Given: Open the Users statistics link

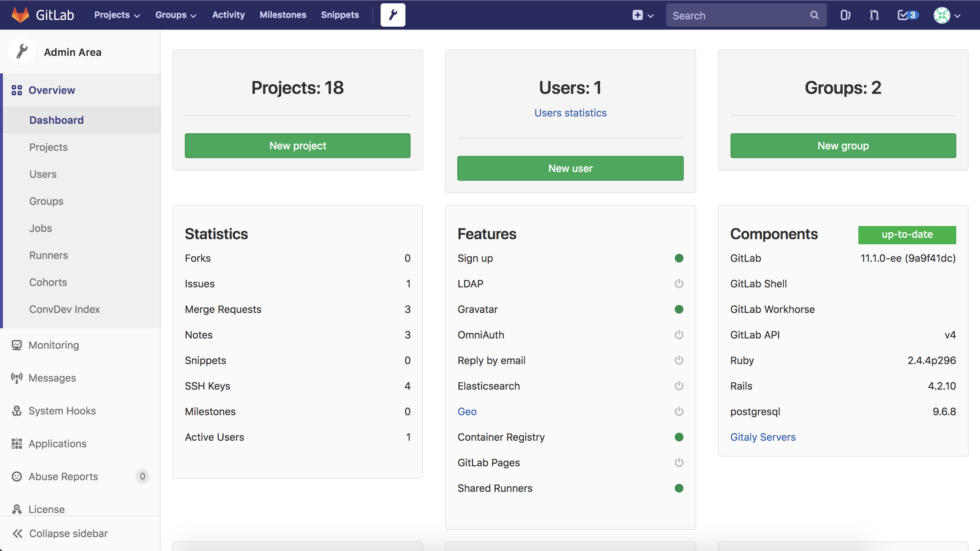Looking at the screenshot, I should [x=570, y=112].
